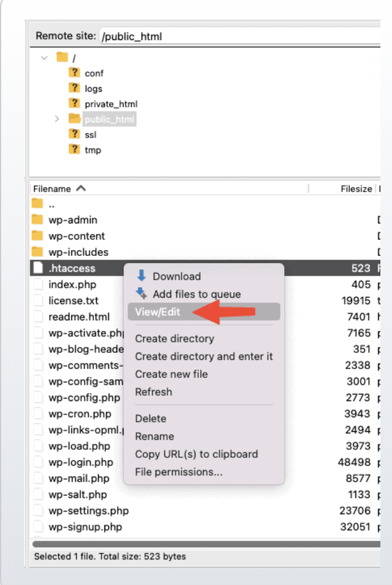Screen dimensions: 392x585
Task: Click the index.php file icon
Action: (x=38, y=284)
